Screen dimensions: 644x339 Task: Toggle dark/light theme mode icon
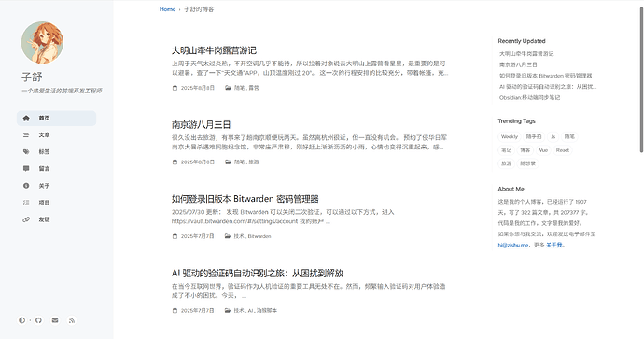[x=21, y=320]
